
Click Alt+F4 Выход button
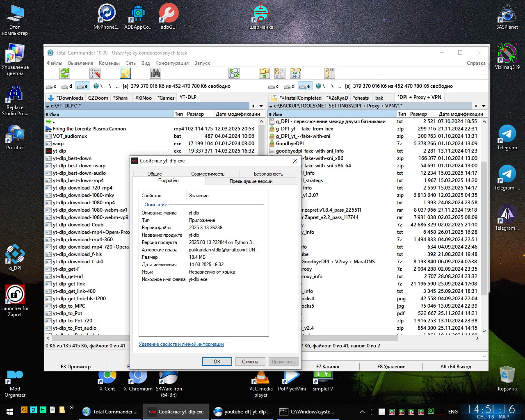456,367
